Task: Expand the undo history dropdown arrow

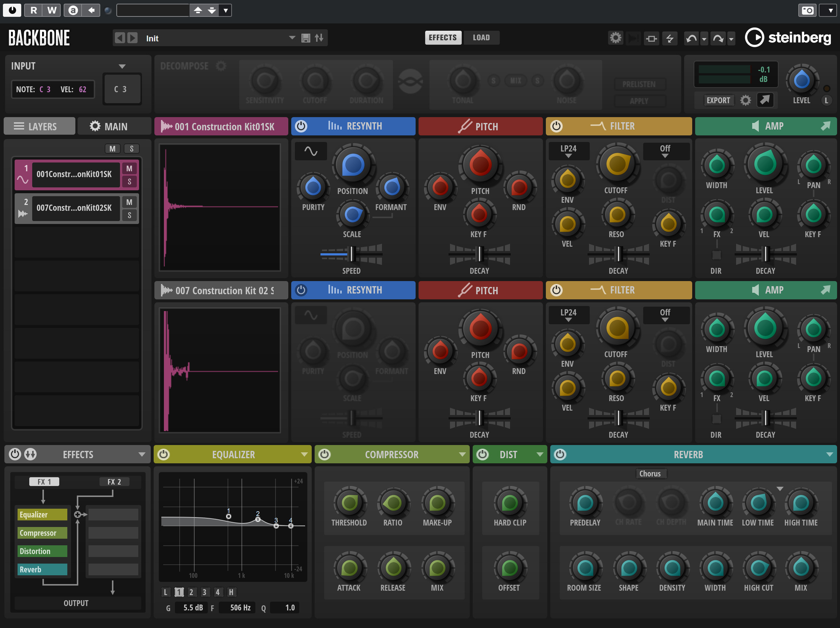Action: (x=704, y=39)
